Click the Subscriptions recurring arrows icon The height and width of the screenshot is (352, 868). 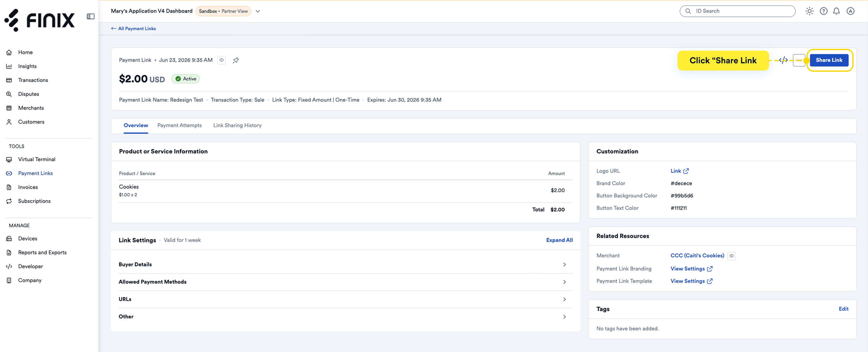9,201
